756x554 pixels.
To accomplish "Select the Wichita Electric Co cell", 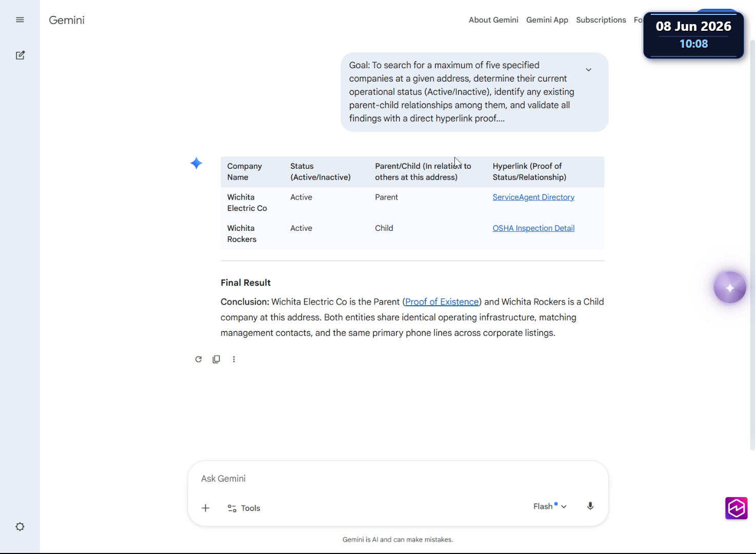I will tap(247, 203).
